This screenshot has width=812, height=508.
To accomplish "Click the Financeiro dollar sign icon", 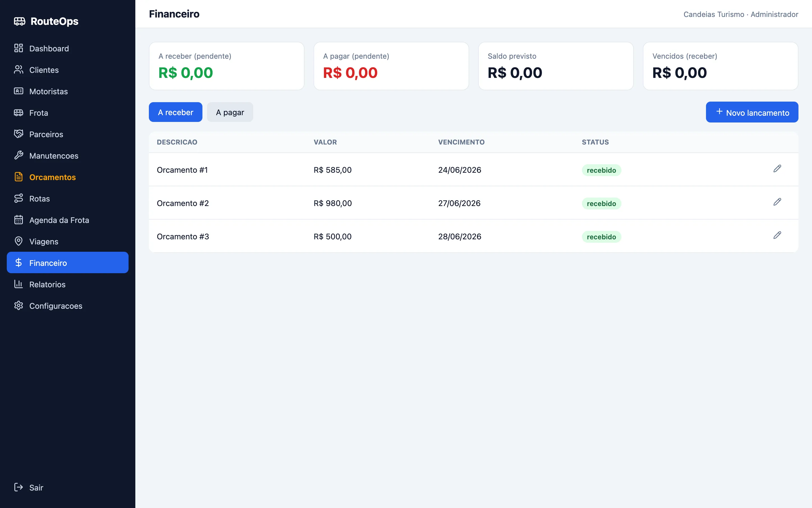I will 18,263.
